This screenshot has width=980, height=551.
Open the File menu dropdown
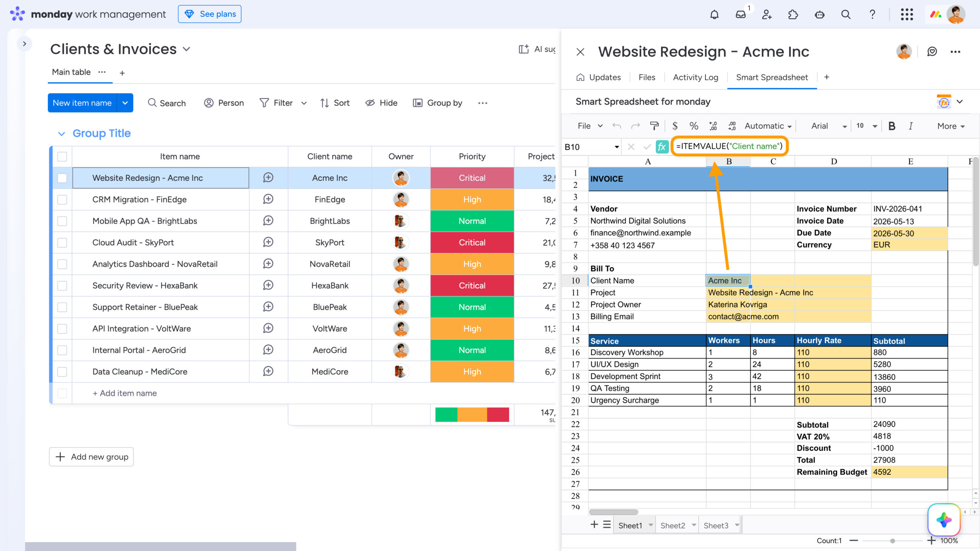590,126
